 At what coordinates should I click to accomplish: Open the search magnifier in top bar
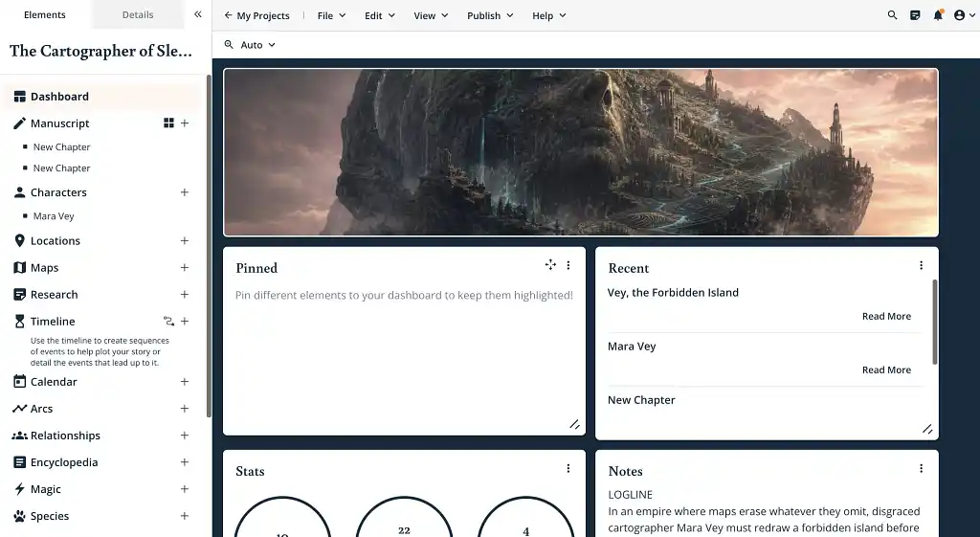click(x=893, y=15)
